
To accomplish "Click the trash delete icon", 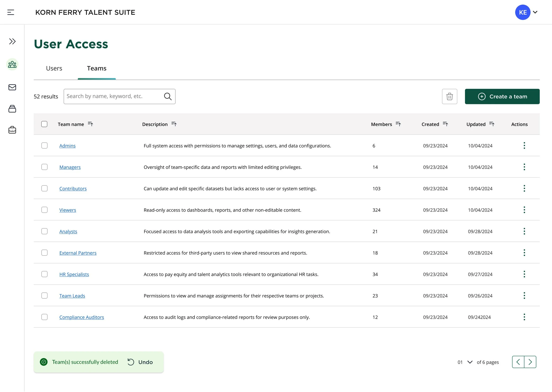I will [449, 97].
